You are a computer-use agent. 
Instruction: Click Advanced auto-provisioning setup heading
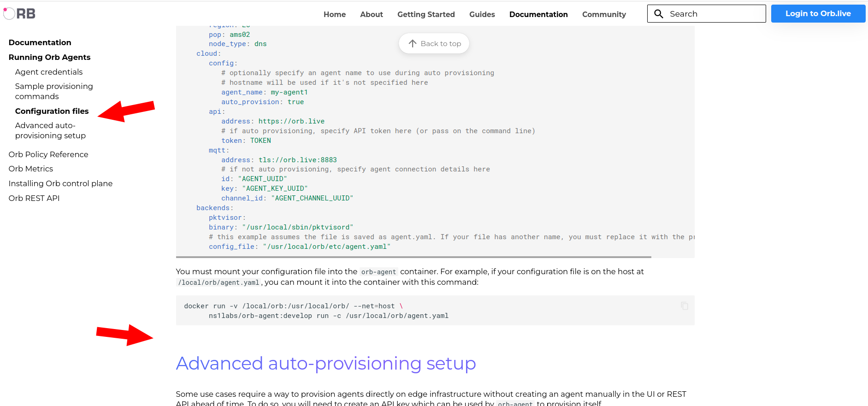326,363
